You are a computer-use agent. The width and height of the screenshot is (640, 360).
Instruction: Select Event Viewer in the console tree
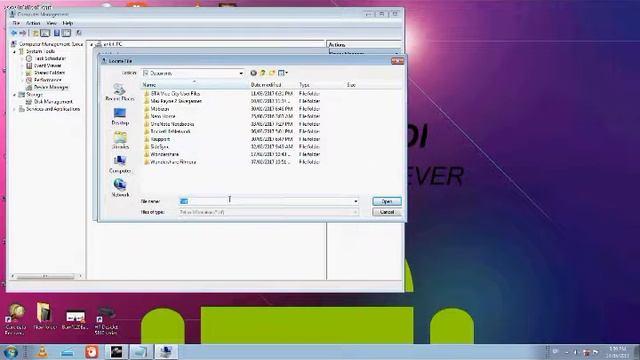pos(47,65)
